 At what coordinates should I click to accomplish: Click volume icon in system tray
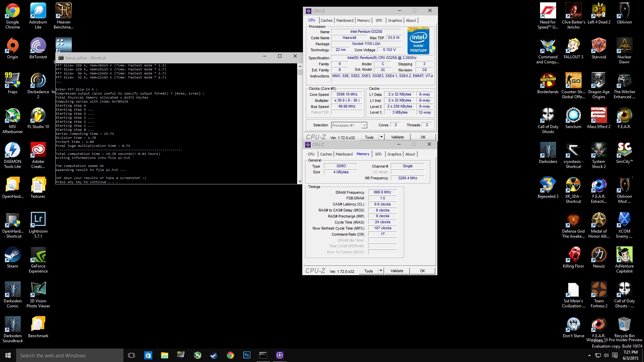click(x=606, y=355)
